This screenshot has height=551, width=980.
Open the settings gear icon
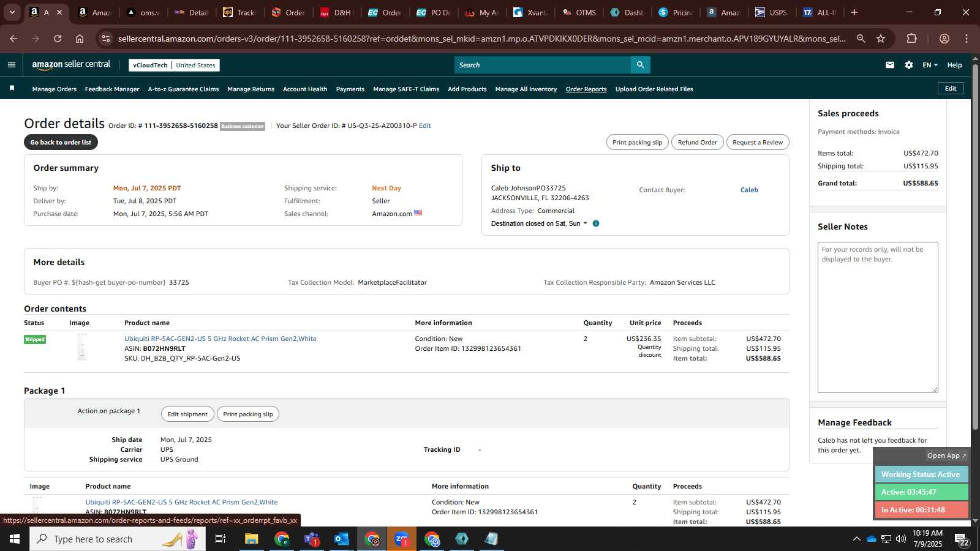909,65
